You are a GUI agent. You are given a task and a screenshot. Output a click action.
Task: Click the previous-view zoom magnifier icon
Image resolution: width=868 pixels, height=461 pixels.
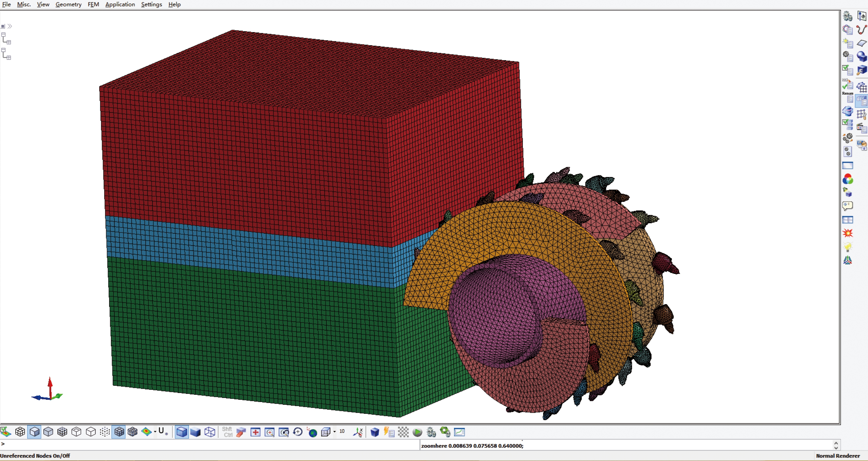(x=284, y=432)
